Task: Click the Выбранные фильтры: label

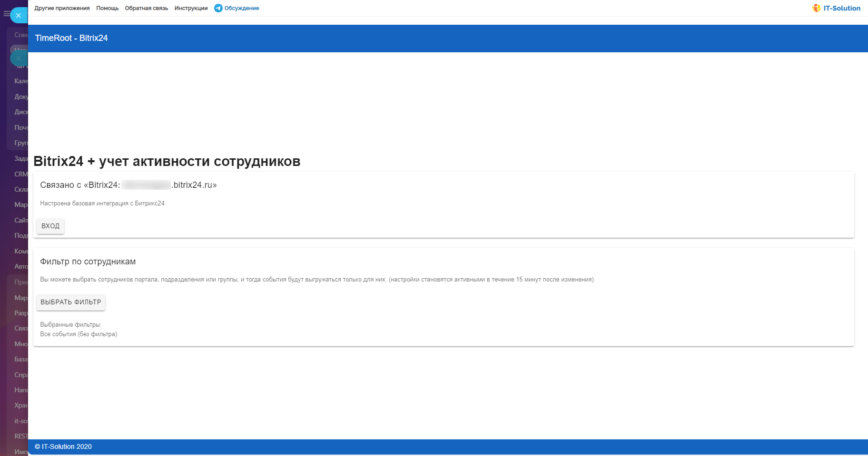Action: coord(71,325)
